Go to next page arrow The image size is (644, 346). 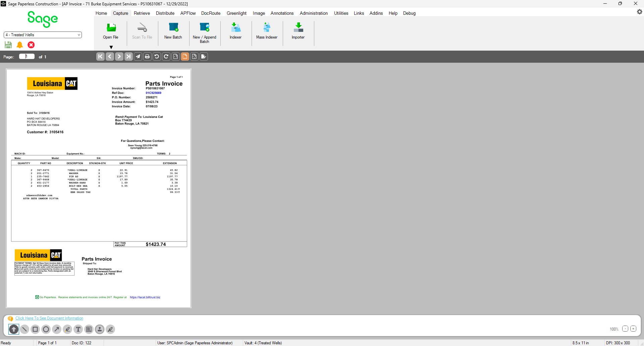(x=119, y=56)
